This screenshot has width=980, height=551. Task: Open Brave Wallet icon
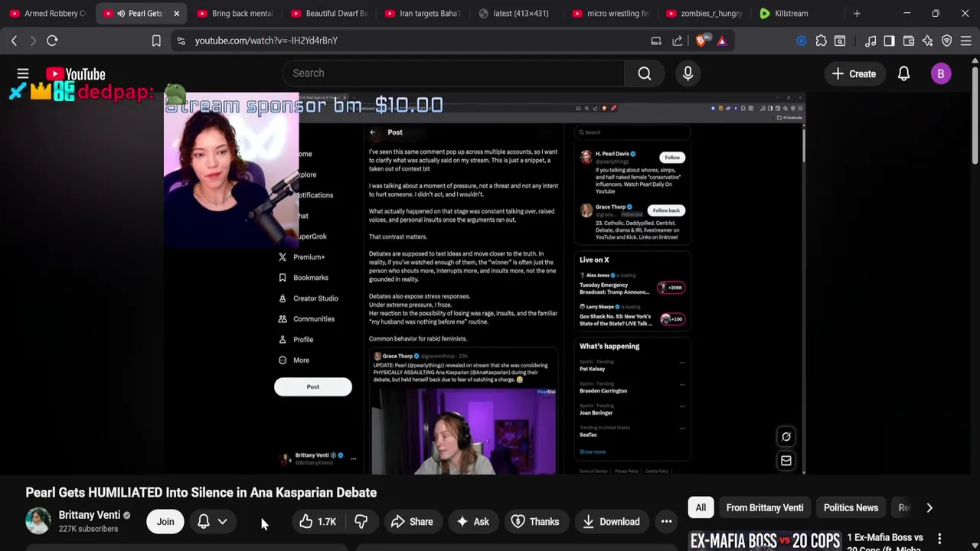(909, 41)
